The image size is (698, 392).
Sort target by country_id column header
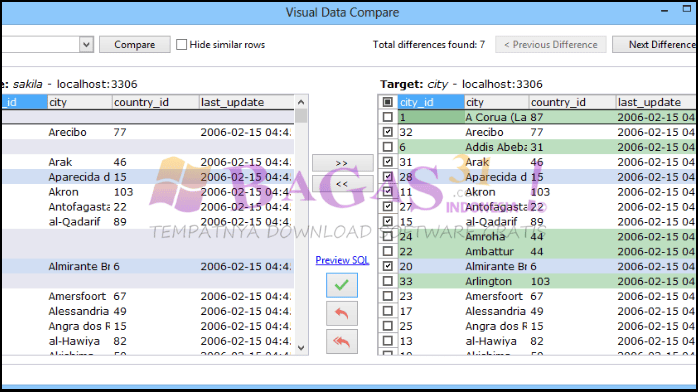(x=572, y=102)
